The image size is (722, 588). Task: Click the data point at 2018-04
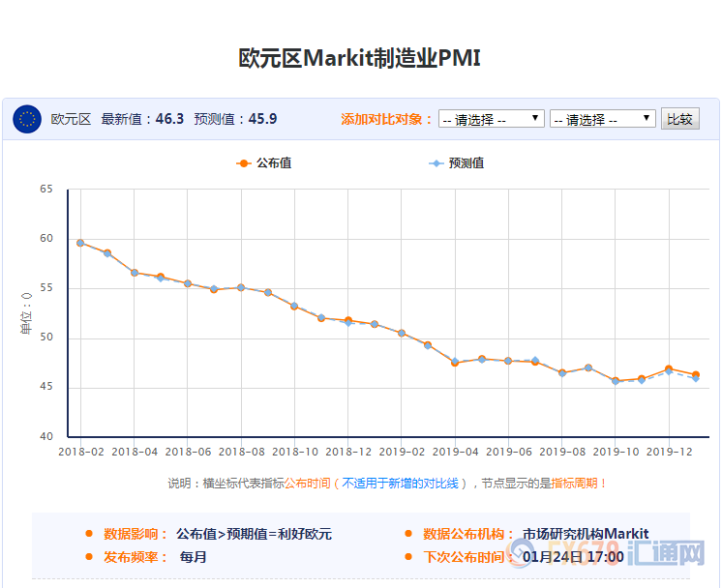tap(135, 273)
